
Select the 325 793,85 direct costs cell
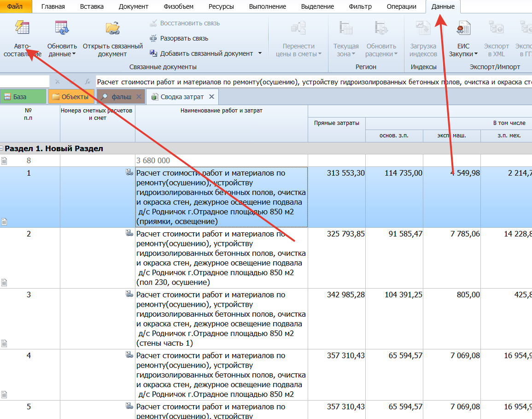337,234
